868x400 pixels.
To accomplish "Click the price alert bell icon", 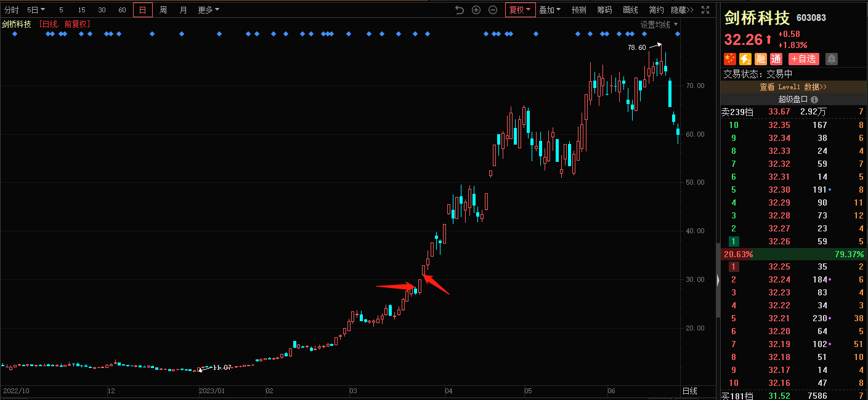I will 832,59.
